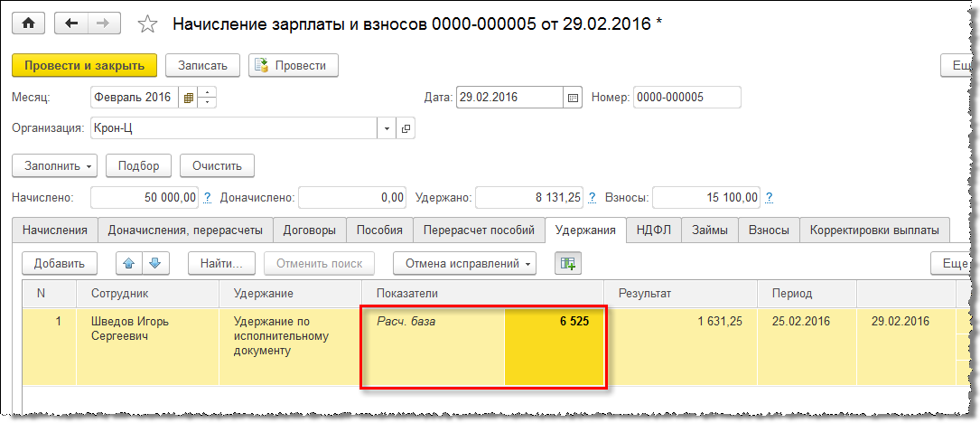Click the Период column header

807,294
